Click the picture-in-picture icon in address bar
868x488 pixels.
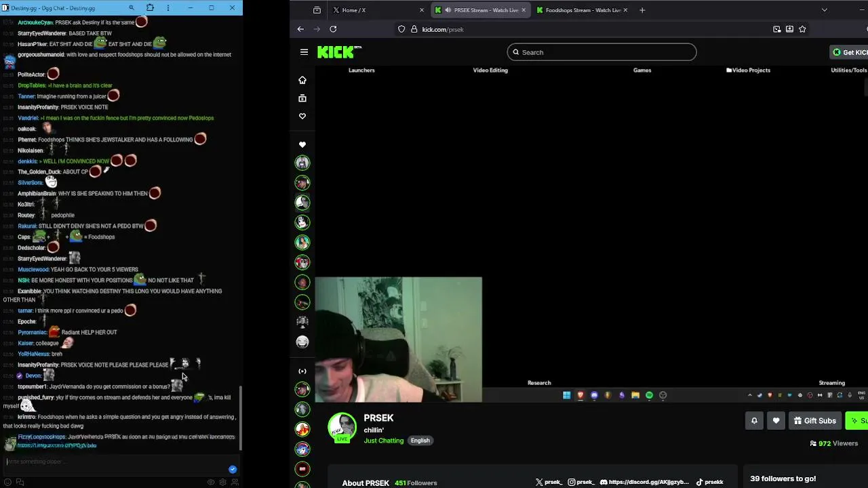777,29
